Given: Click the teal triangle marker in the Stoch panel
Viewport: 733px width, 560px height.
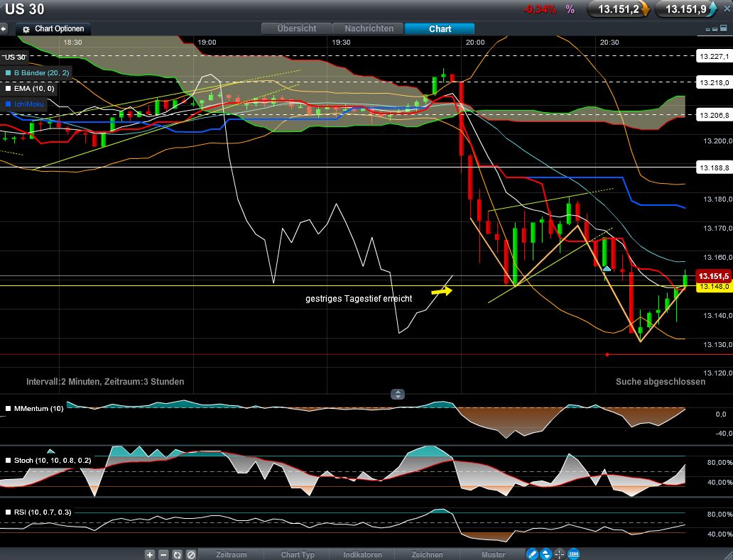Looking at the screenshot, I should coord(51,451).
